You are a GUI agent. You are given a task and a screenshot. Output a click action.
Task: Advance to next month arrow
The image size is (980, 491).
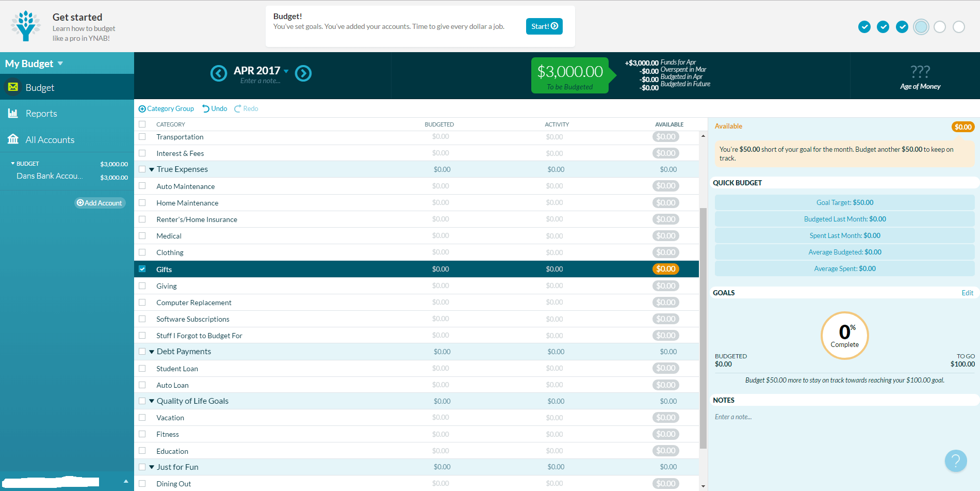click(x=303, y=73)
